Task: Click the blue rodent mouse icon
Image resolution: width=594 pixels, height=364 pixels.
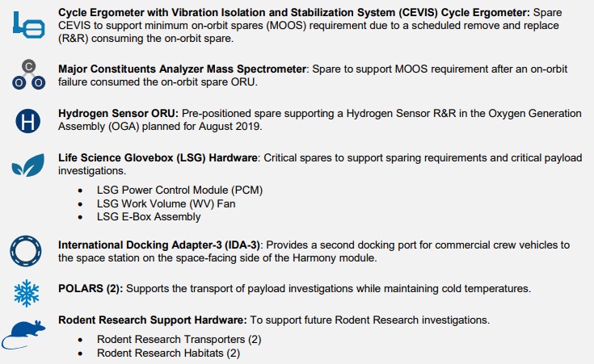Action: click(23, 334)
